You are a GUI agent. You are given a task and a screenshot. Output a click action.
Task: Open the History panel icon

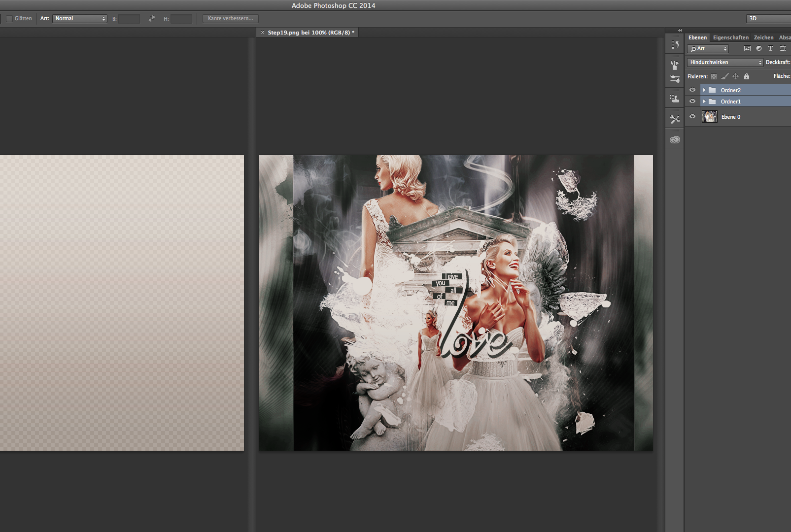point(675,45)
